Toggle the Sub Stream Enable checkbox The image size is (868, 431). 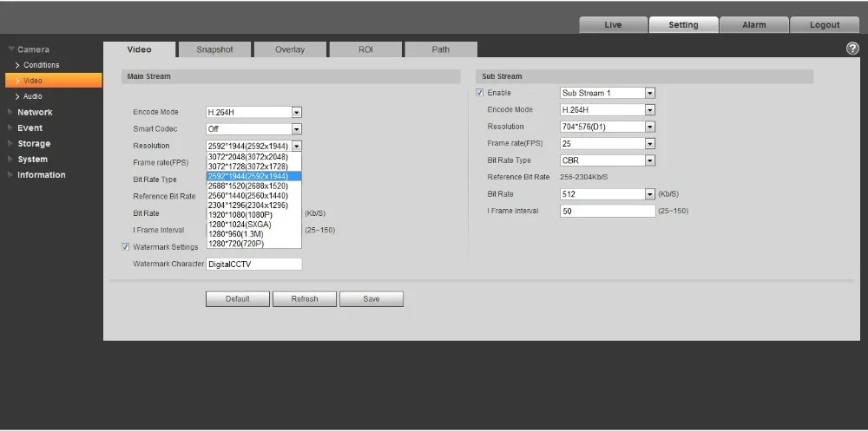pos(479,93)
